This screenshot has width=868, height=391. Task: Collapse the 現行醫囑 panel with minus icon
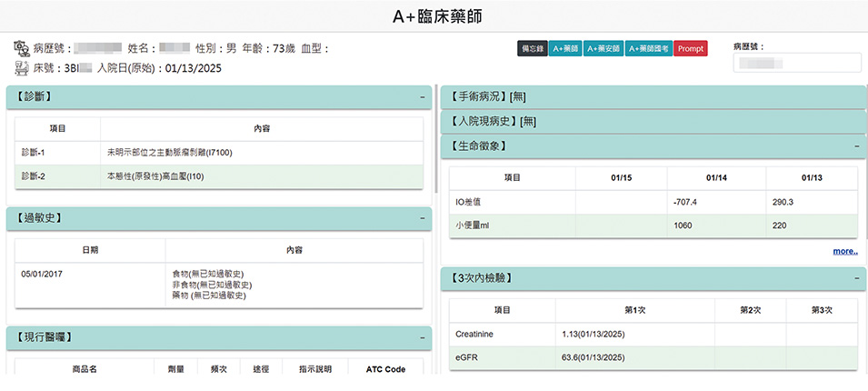click(x=422, y=337)
